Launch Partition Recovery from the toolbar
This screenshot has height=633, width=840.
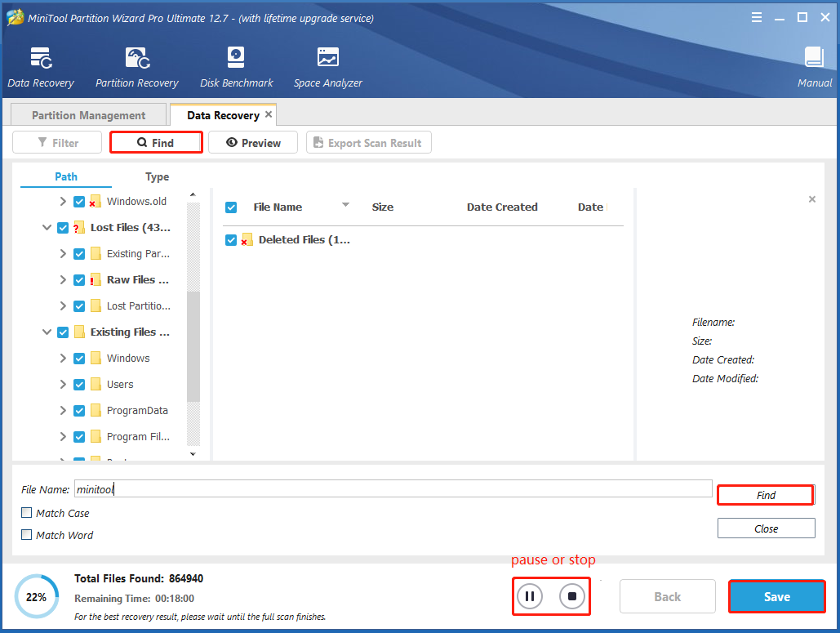coord(137,58)
